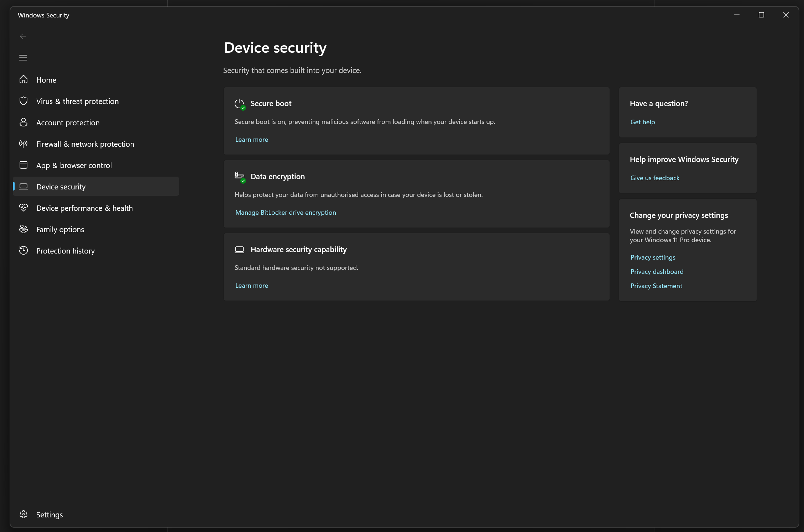Click the Device security page title
Screen dimensions: 804x532
click(275, 48)
